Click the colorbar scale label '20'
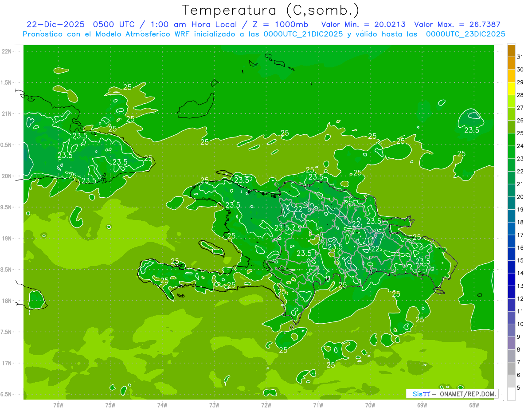Screen dimensions: 532x411 coord(520,197)
